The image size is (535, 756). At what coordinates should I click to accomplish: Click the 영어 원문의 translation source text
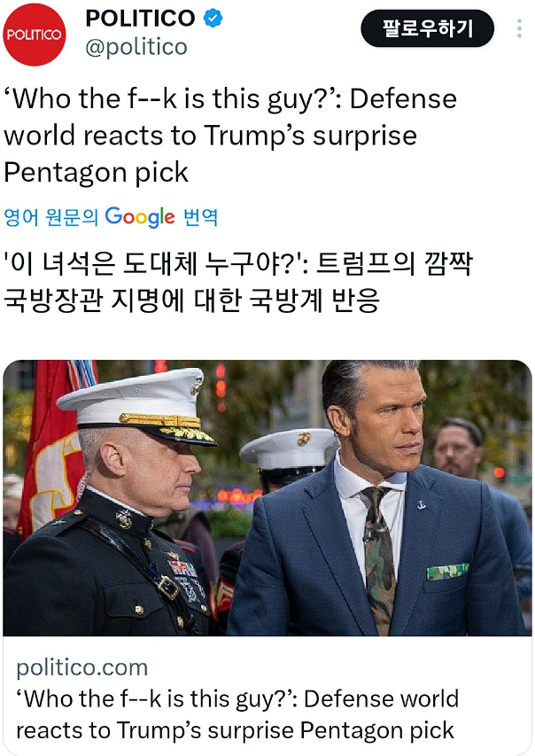tap(51, 217)
